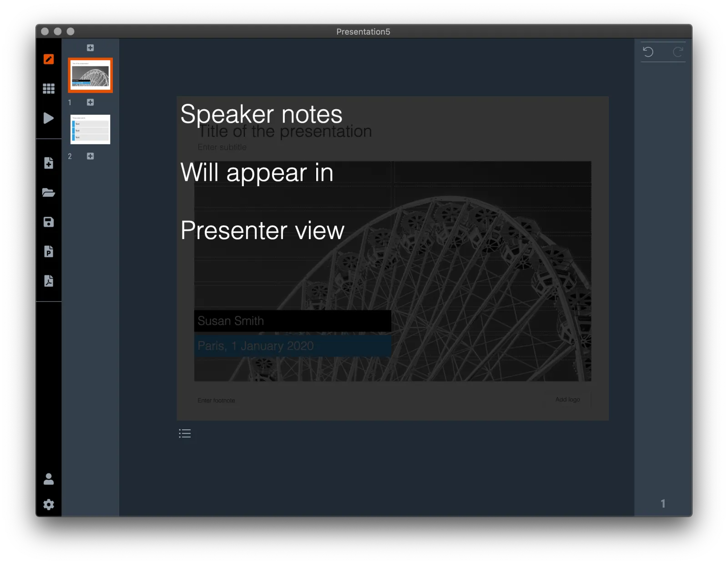Toggle the speaker notes list icon

(x=185, y=433)
